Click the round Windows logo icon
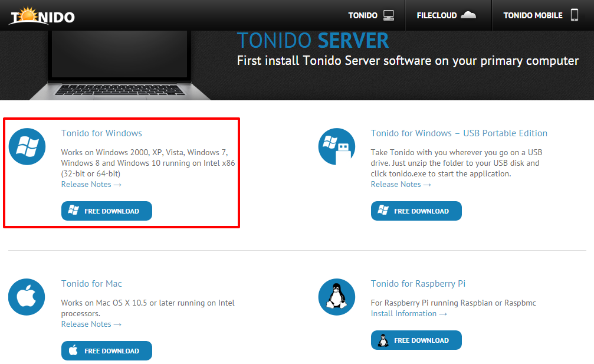Viewport: 594px width, 364px height. pos(27,146)
